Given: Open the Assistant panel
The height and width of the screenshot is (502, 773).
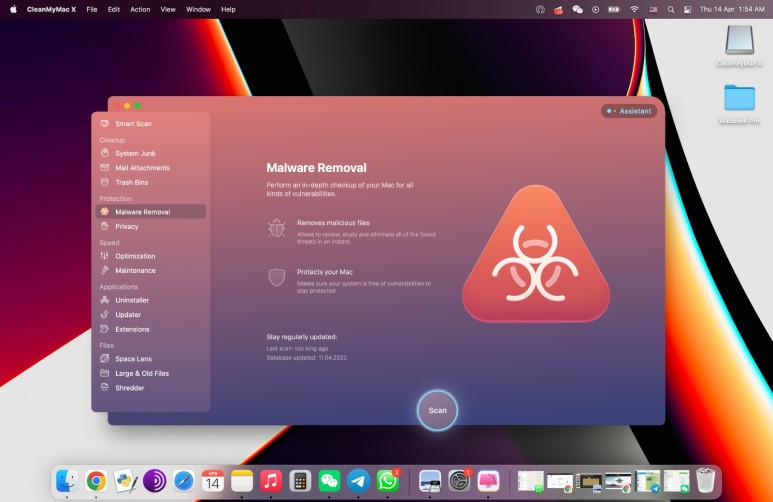Looking at the screenshot, I should [x=629, y=111].
